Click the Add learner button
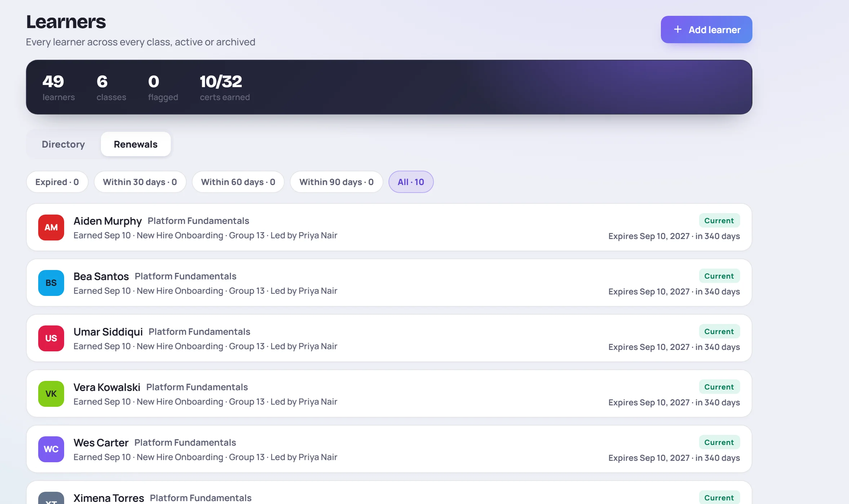Image resolution: width=849 pixels, height=504 pixels. pyautogui.click(x=706, y=30)
